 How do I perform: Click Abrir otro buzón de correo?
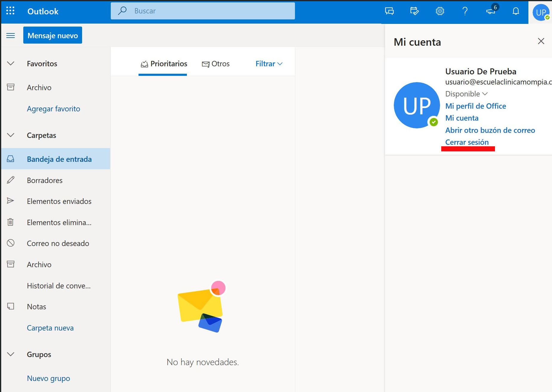pos(490,130)
